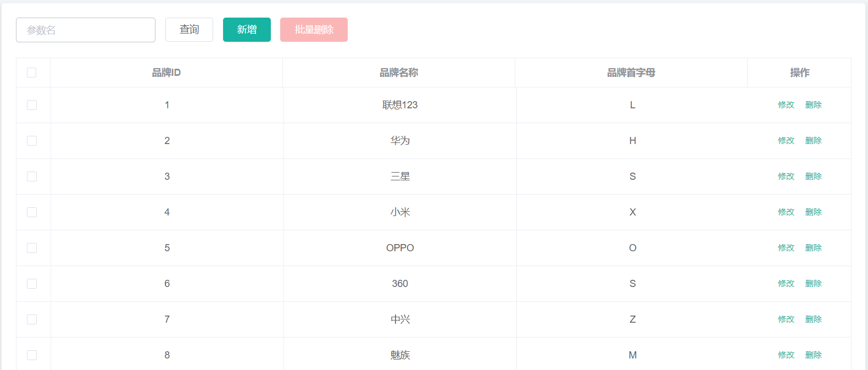Click the brand name cell 联想123
Screen dimensions: 868x370
(x=400, y=105)
